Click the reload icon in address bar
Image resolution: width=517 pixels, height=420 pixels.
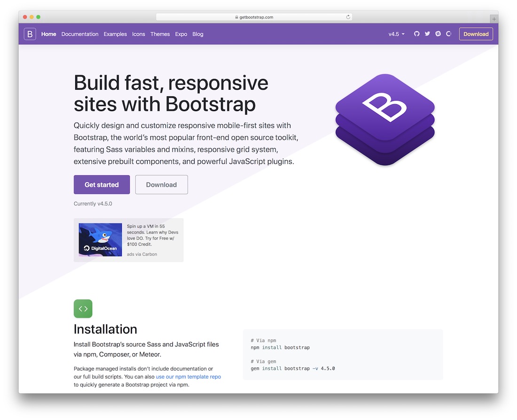click(348, 17)
